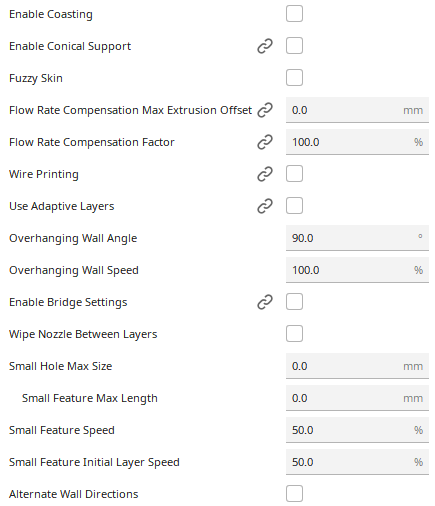
Task: Click link icon beside Use Adaptive Layers
Action: point(265,206)
